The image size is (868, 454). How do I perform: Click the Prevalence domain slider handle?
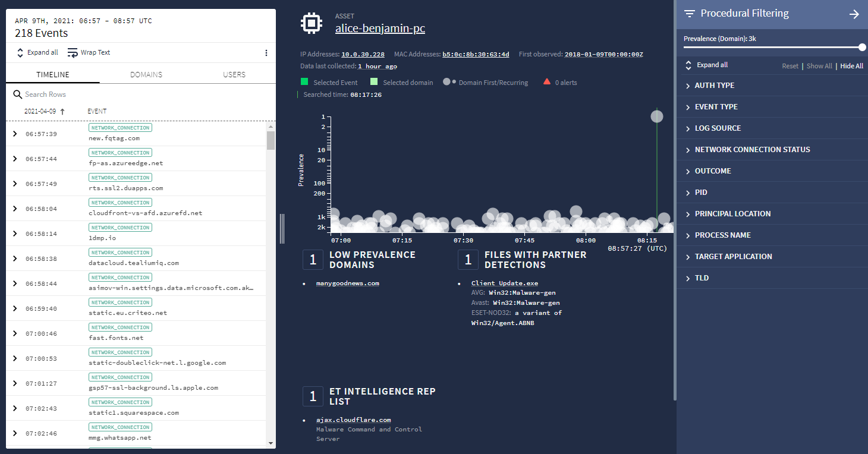pos(862,48)
